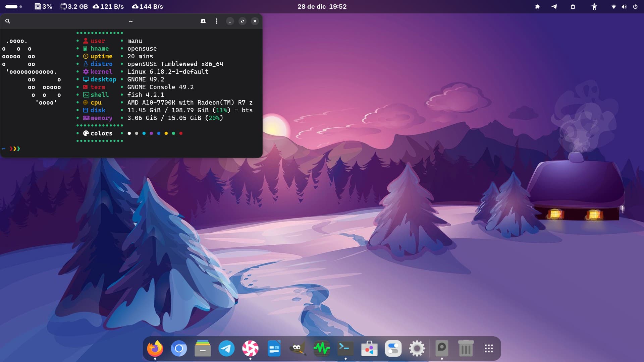
Task: Click the search icon in Console header
Action: tap(8, 21)
